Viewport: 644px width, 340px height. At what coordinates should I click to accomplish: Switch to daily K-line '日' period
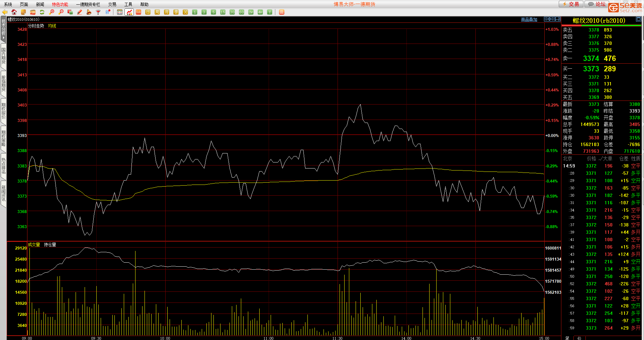[x=148, y=12]
